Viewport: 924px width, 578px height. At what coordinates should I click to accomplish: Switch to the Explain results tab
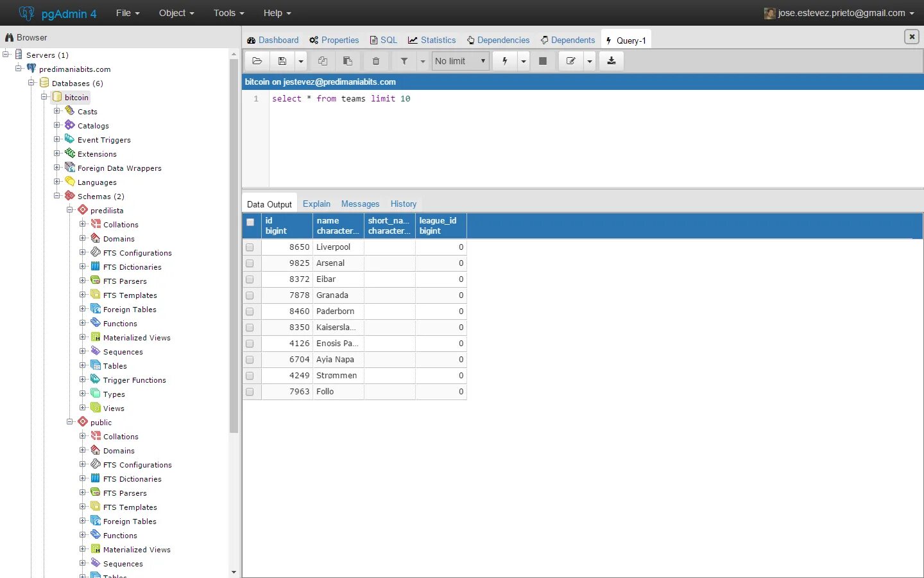(316, 204)
